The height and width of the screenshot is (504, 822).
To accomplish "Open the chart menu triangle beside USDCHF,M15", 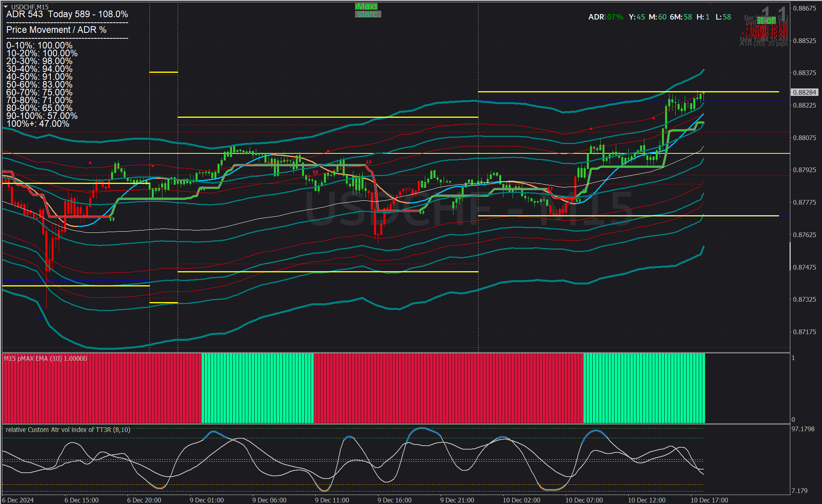I will tap(5, 7).
